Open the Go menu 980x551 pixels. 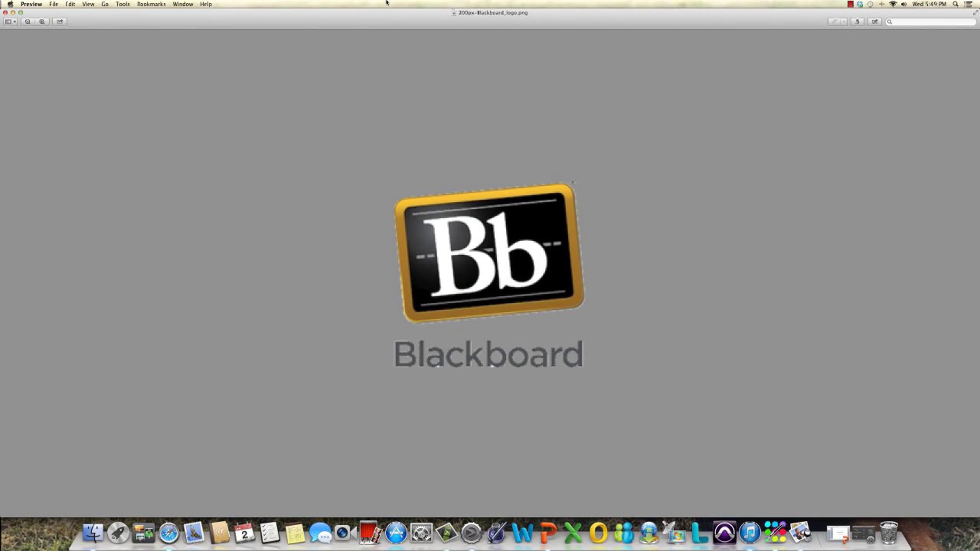pyautogui.click(x=105, y=4)
